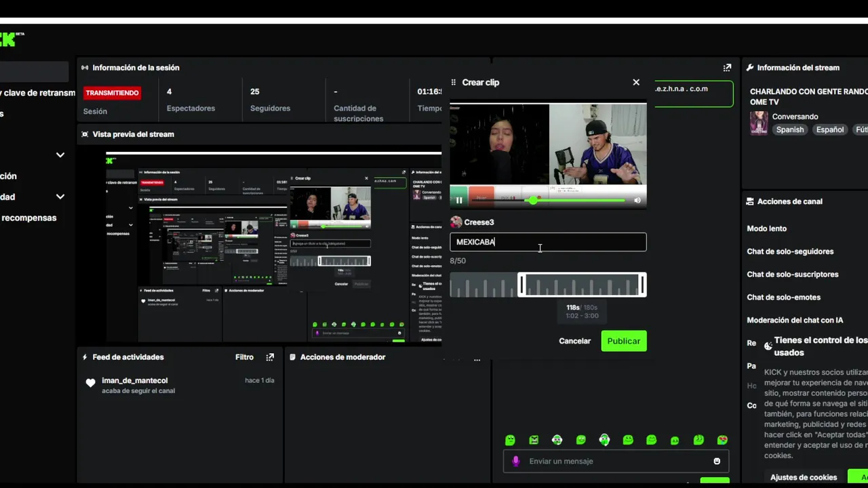Click the purple microphone icon in chat box
Screen dimensions: 868x488
(x=515, y=461)
